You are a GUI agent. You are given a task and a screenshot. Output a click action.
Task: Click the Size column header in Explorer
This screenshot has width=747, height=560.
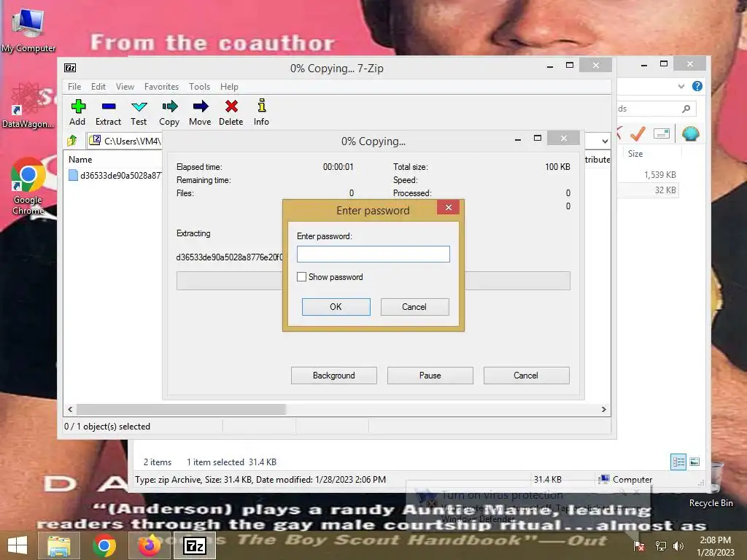pos(635,154)
